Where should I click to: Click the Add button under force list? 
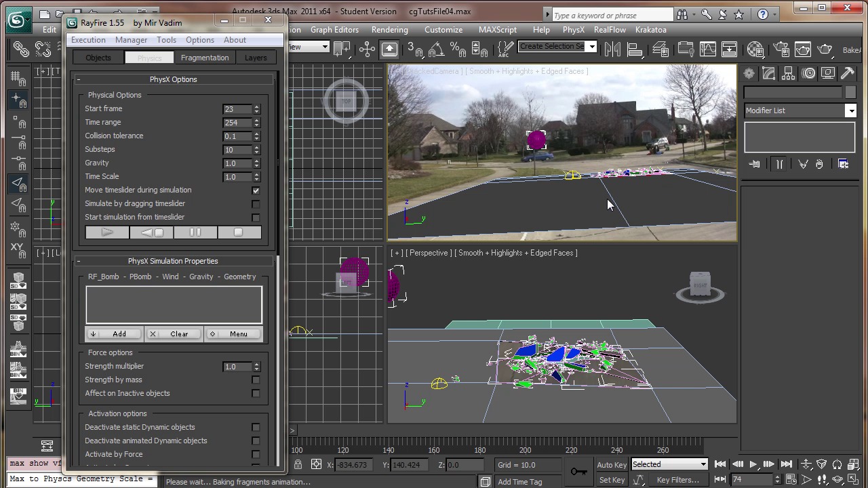click(x=114, y=334)
